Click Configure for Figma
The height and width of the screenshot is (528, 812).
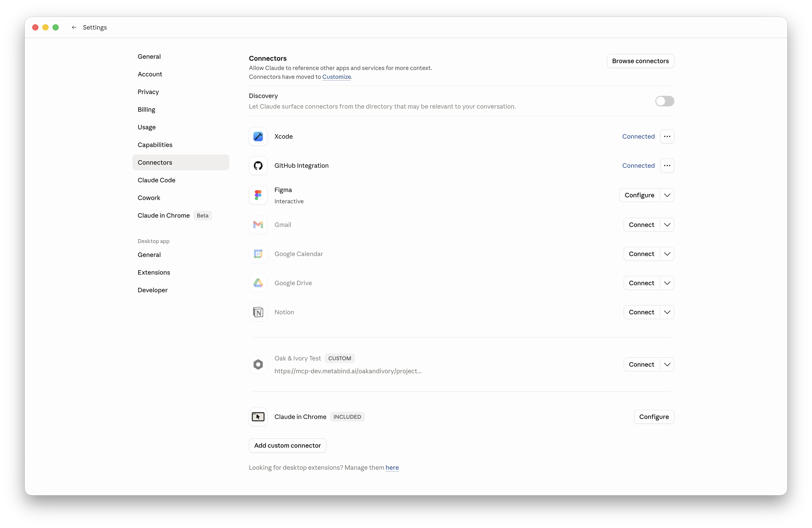639,195
